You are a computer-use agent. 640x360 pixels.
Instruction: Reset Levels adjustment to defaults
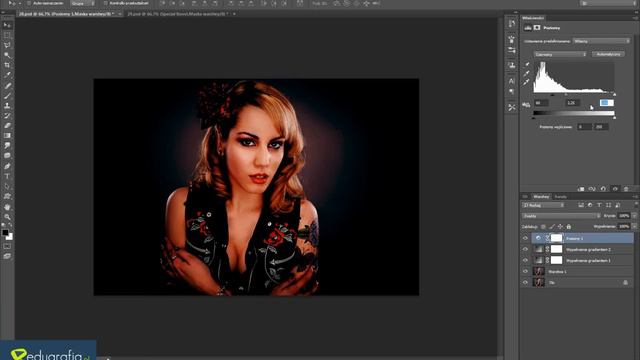(x=603, y=189)
